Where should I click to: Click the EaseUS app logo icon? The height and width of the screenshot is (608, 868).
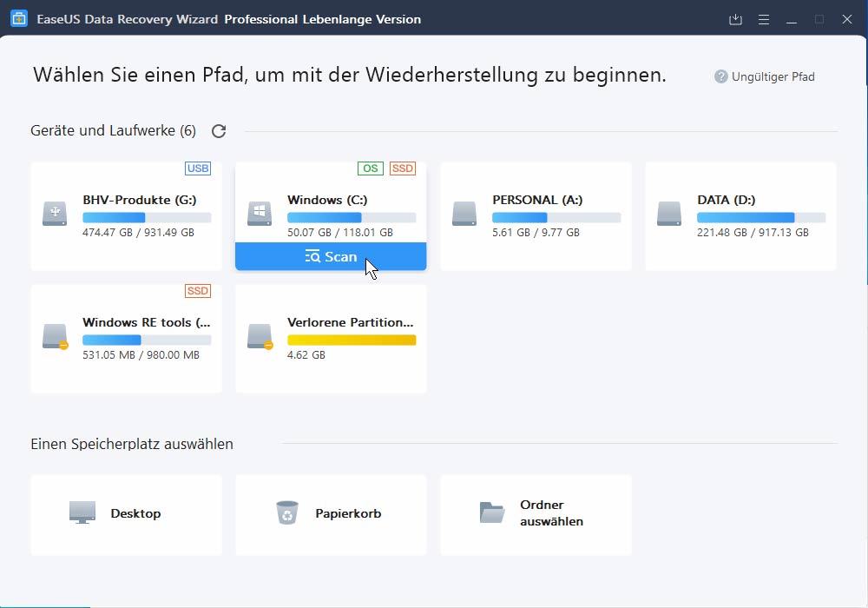19,19
